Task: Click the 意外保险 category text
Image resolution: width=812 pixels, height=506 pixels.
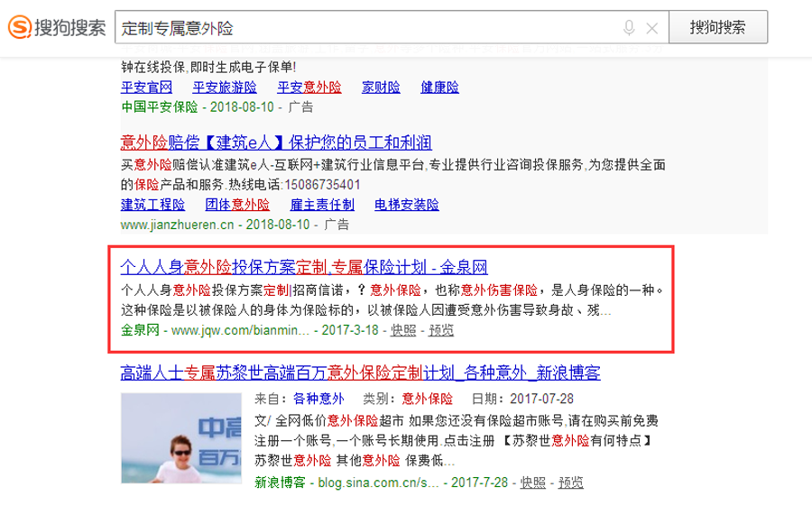Action: tap(428, 399)
